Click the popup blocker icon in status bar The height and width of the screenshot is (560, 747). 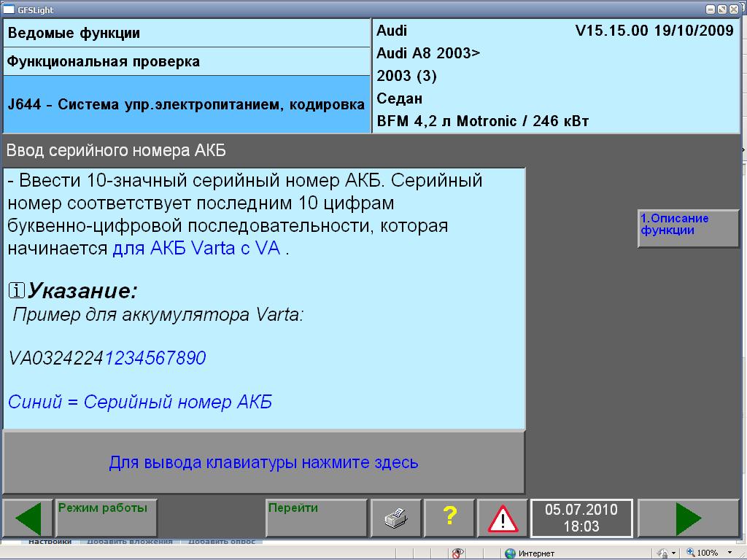tap(457, 553)
